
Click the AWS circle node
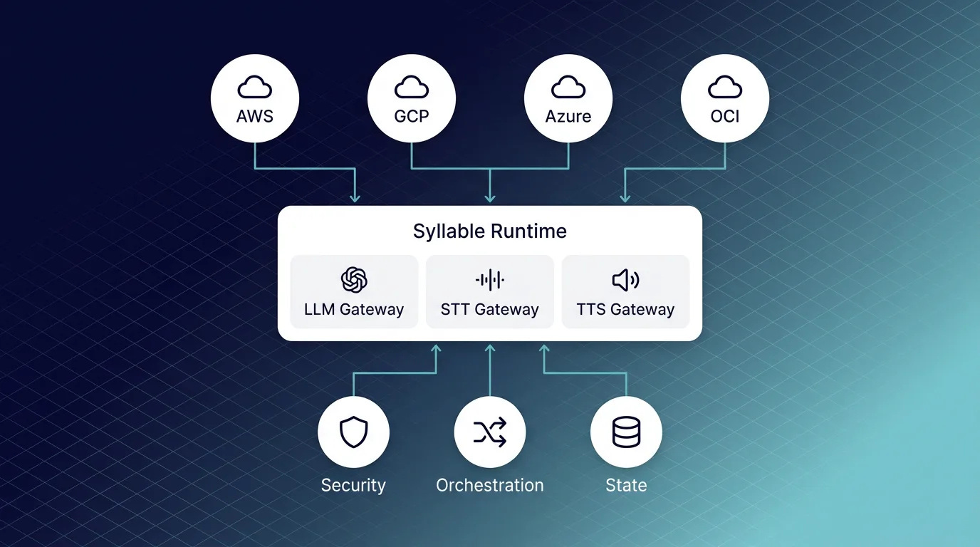(255, 98)
